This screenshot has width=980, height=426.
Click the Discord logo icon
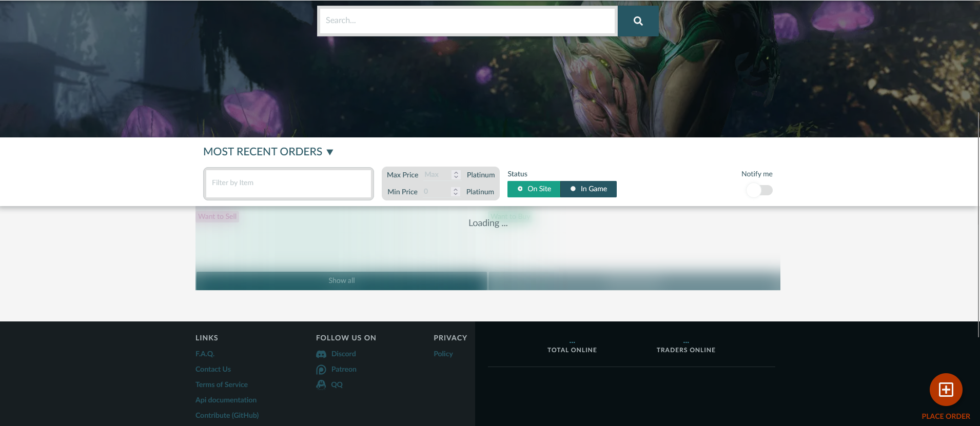(x=321, y=354)
